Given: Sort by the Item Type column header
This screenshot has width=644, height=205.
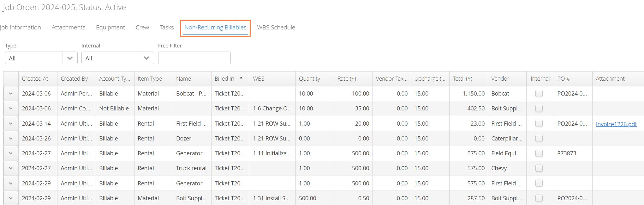Looking at the screenshot, I should (153, 79).
